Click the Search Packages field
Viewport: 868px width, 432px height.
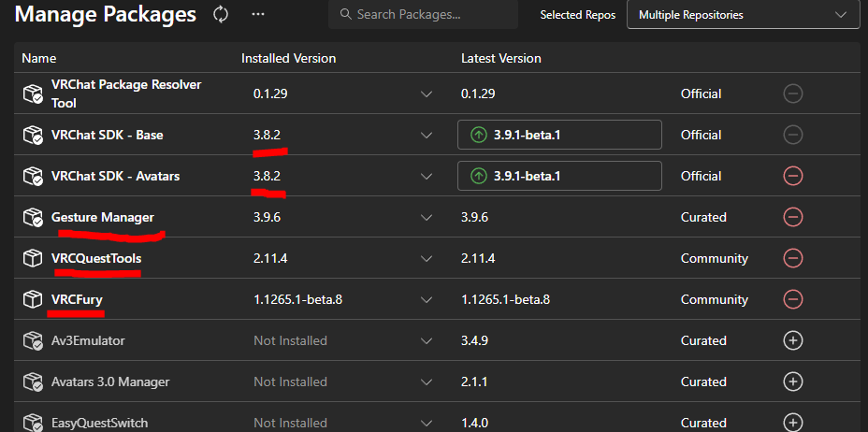[x=423, y=14]
